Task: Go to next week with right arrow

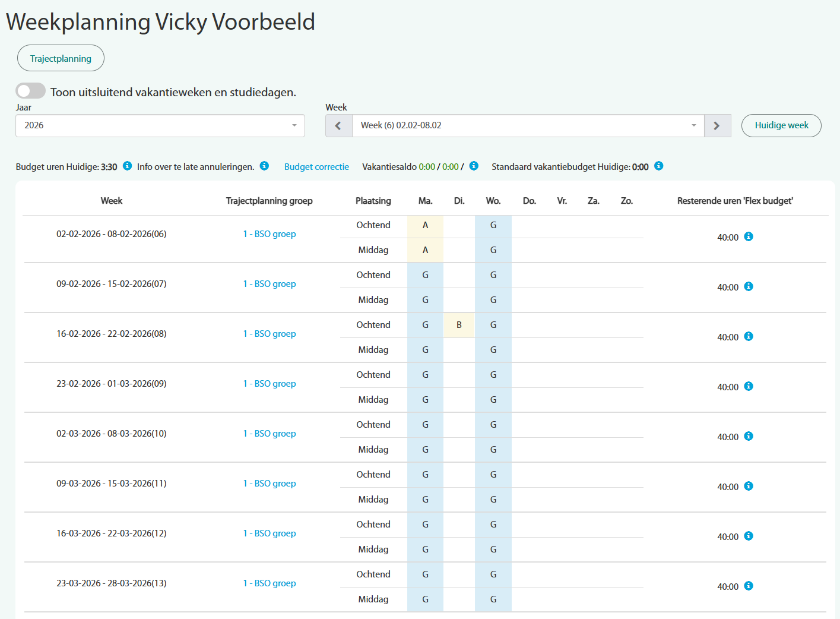Action: (717, 126)
